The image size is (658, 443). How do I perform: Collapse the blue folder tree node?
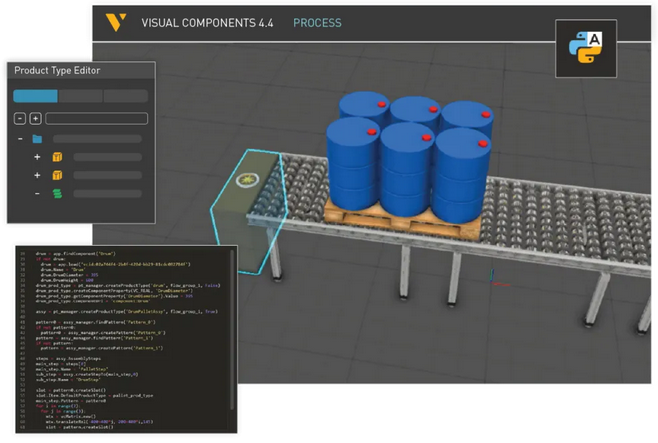click(x=20, y=138)
